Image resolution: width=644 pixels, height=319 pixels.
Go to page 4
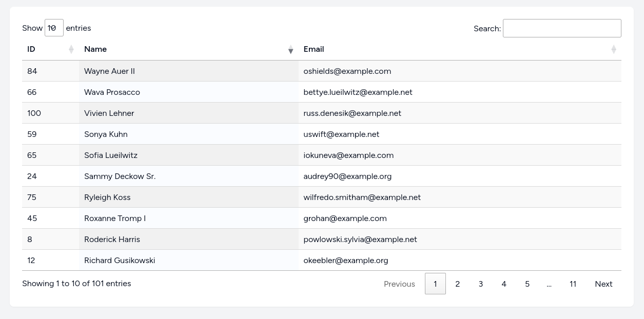[x=504, y=284]
